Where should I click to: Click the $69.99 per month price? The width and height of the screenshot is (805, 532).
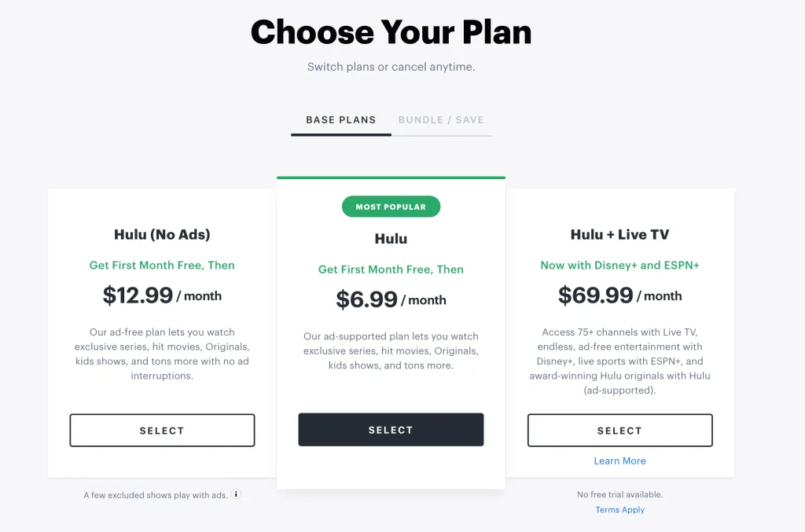(x=619, y=295)
